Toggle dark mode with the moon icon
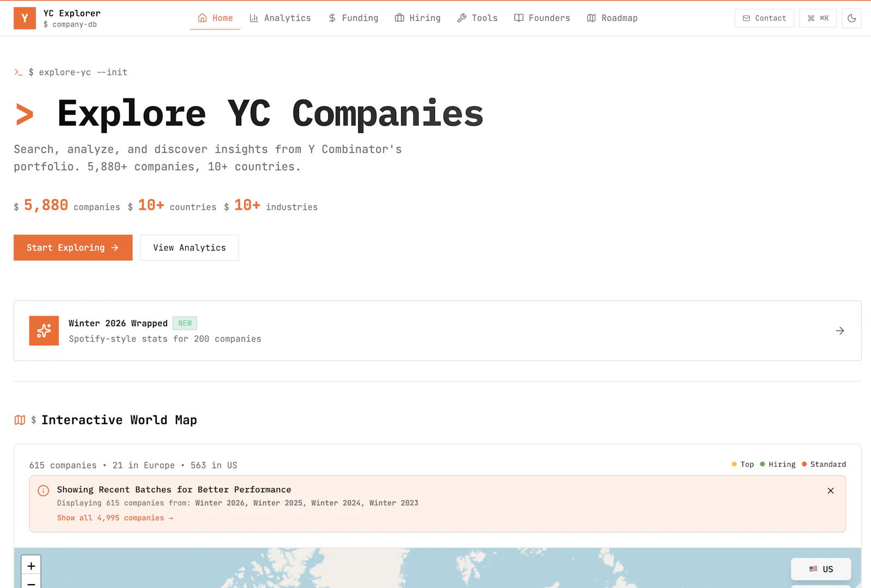The image size is (871, 588). [x=851, y=18]
